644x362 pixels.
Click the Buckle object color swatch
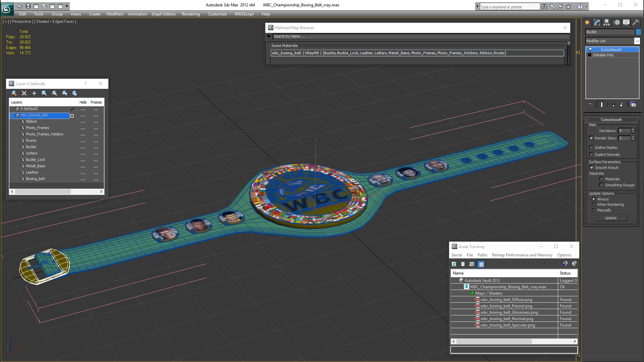click(x=638, y=32)
